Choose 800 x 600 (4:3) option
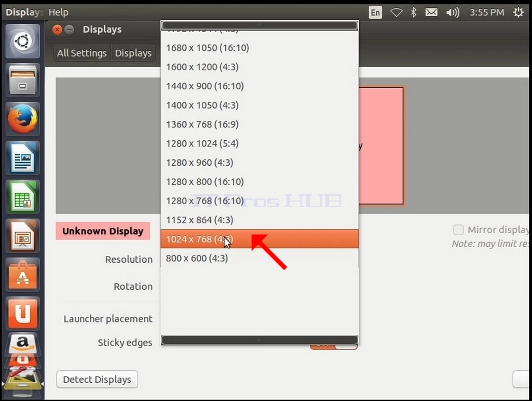532x401 pixels. tap(260, 258)
